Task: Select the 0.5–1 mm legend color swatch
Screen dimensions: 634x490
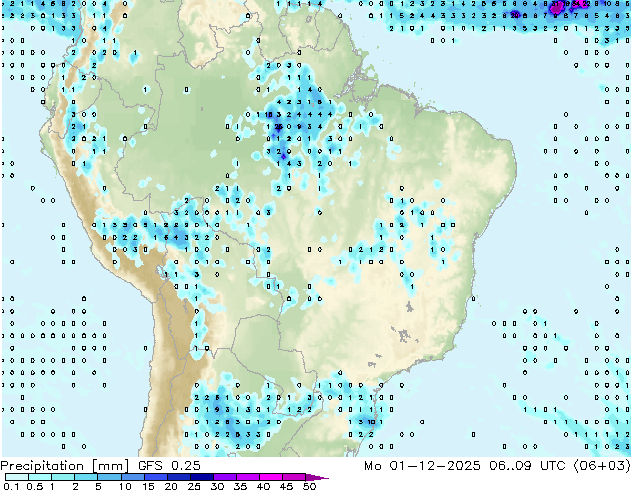Action: point(40,477)
